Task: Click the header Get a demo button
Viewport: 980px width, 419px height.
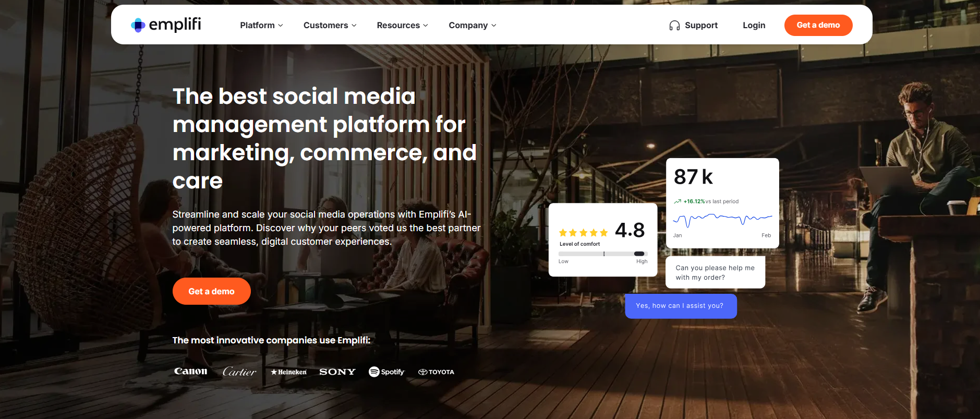Action: coord(818,25)
